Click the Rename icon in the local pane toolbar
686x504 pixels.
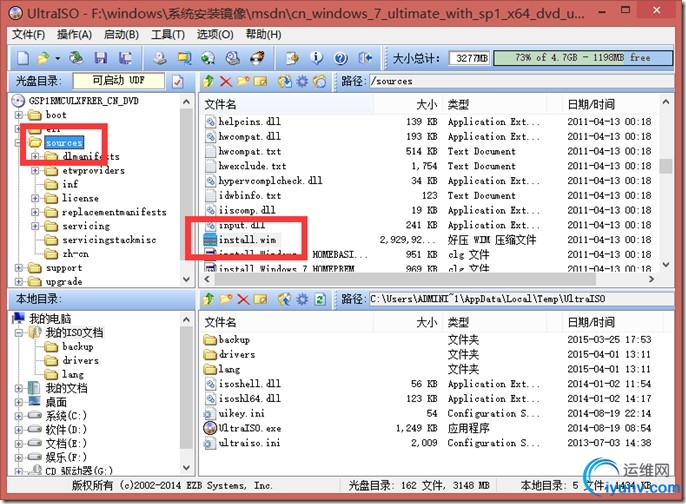pyautogui.click(x=260, y=299)
